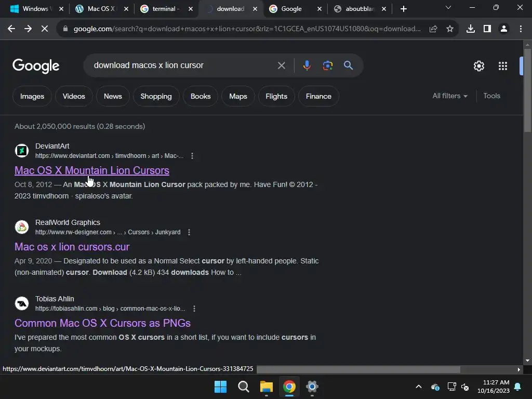Open Google apps grid
532x399 pixels.
tap(503, 66)
